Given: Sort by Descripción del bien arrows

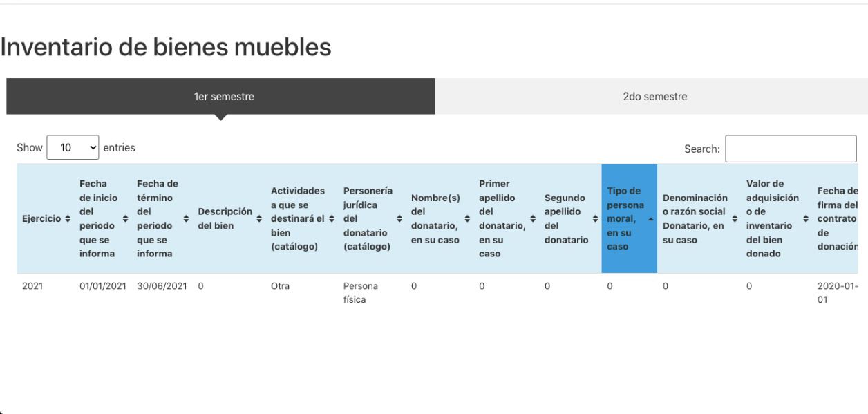Looking at the screenshot, I should point(258,219).
